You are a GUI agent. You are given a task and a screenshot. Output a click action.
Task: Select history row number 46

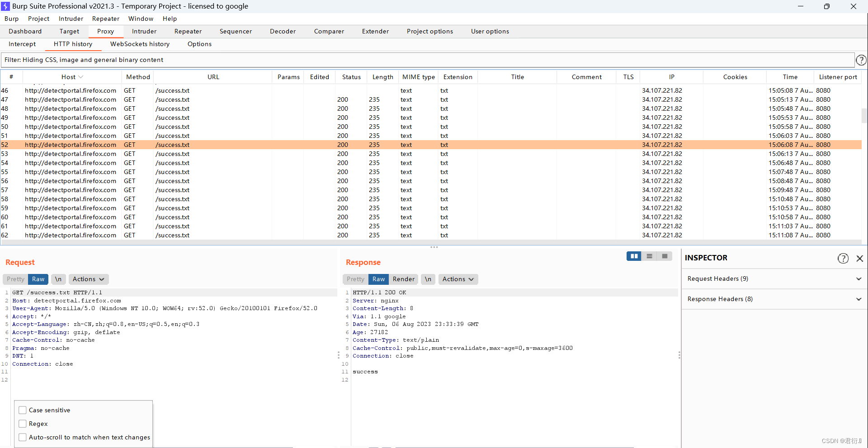point(431,90)
